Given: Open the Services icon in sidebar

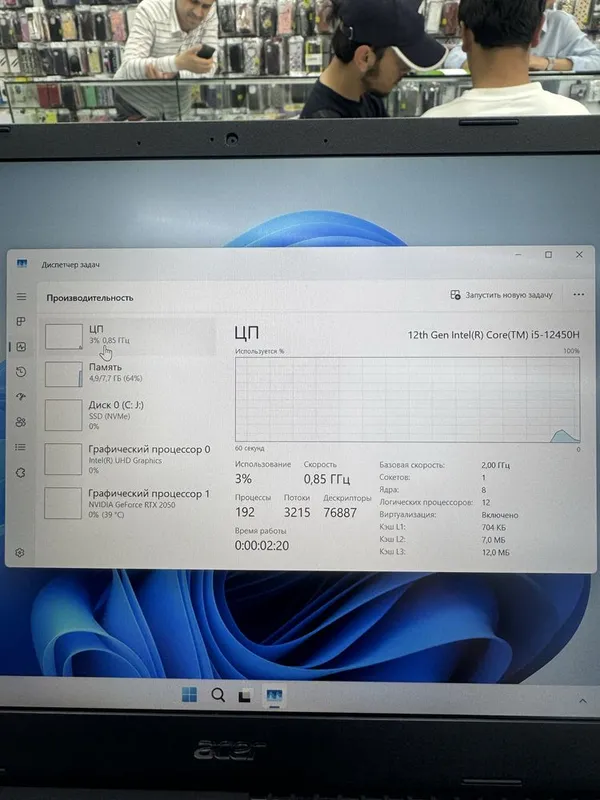Looking at the screenshot, I should coord(21,472).
